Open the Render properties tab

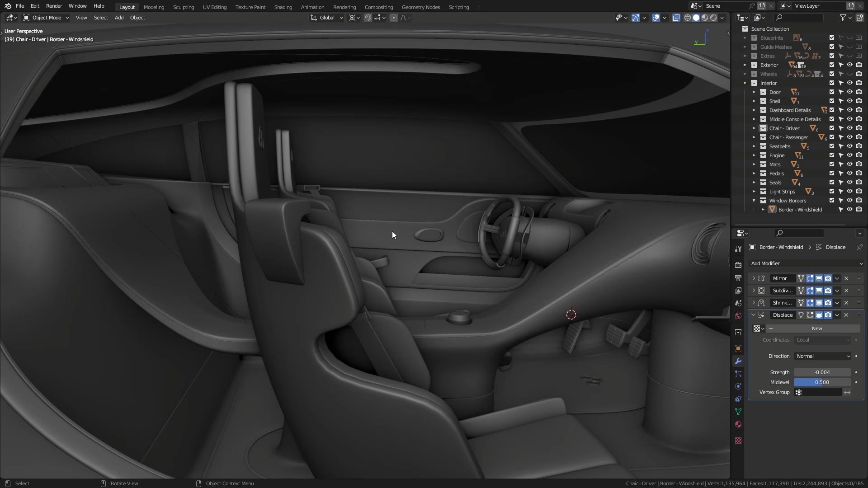738,265
